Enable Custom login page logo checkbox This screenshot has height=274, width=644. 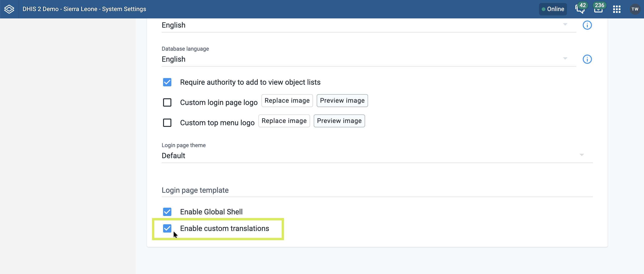click(x=167, y=102)
